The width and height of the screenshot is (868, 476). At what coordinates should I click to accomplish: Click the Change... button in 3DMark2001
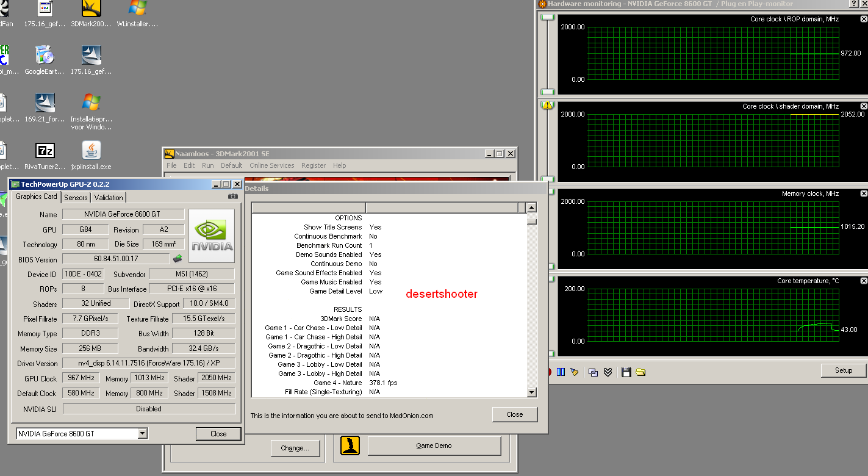tap(295, 448)
